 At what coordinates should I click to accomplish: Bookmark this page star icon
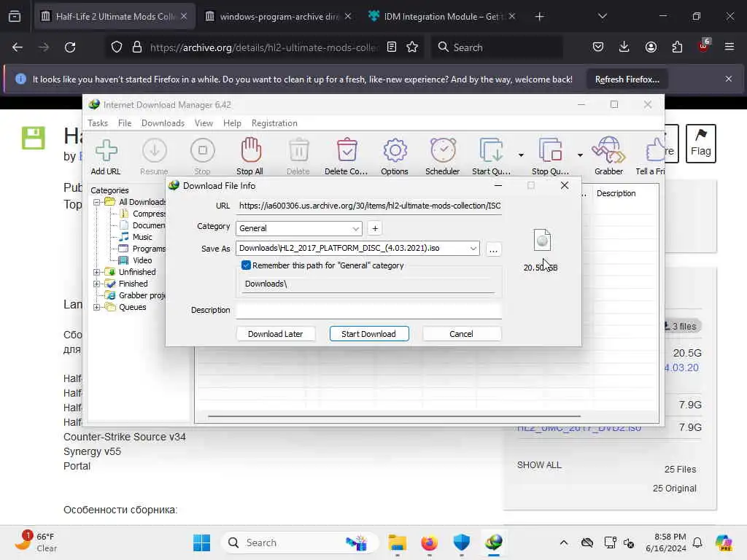click(x=412, y=47)
